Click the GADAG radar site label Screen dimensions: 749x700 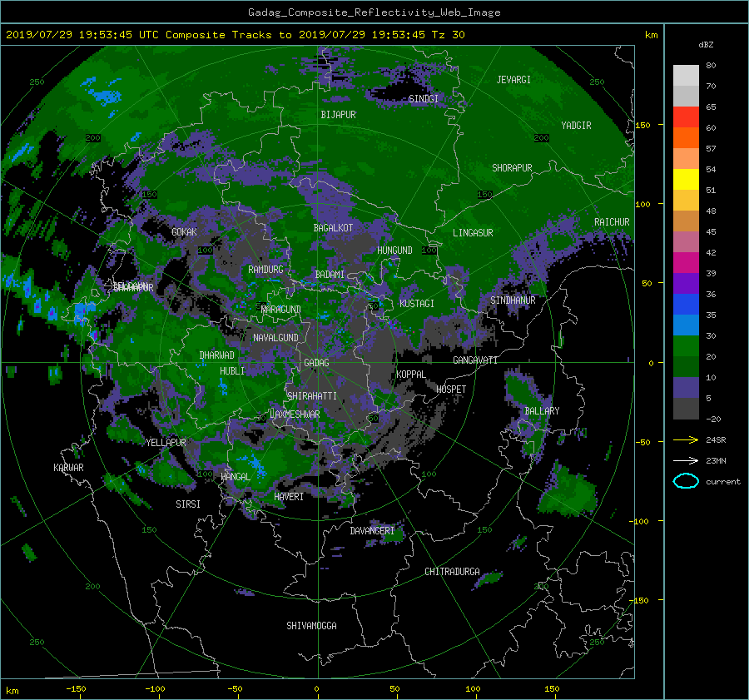click(316, 363)
